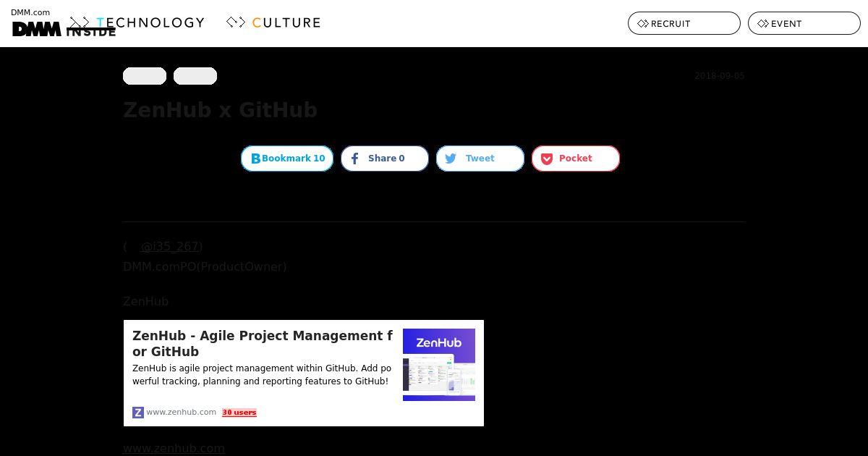Click the arrow icon before Culture
The width and height of the screenshot is (868, 456).
pyautogui.click(x=236, y=22)
